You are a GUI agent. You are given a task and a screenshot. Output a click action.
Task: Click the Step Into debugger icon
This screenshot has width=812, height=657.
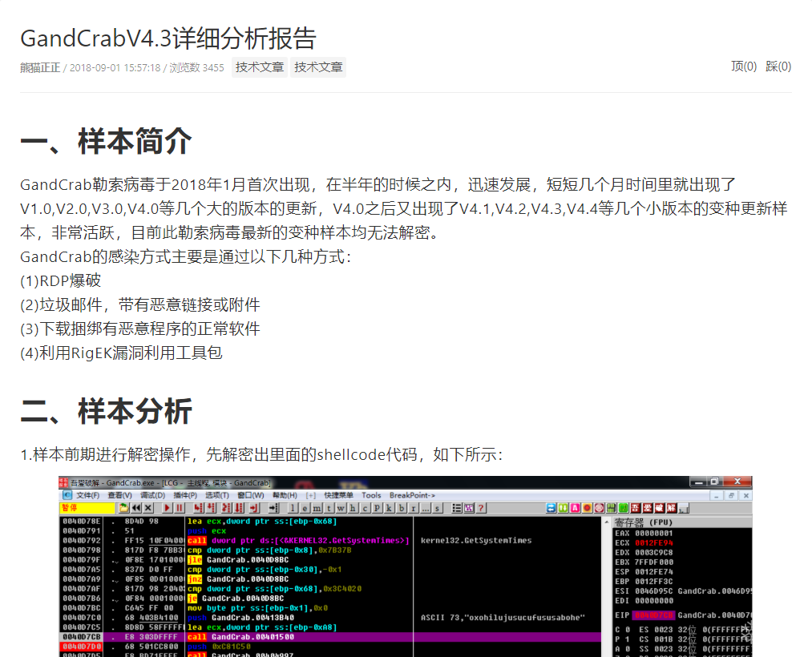coord(199,508)
